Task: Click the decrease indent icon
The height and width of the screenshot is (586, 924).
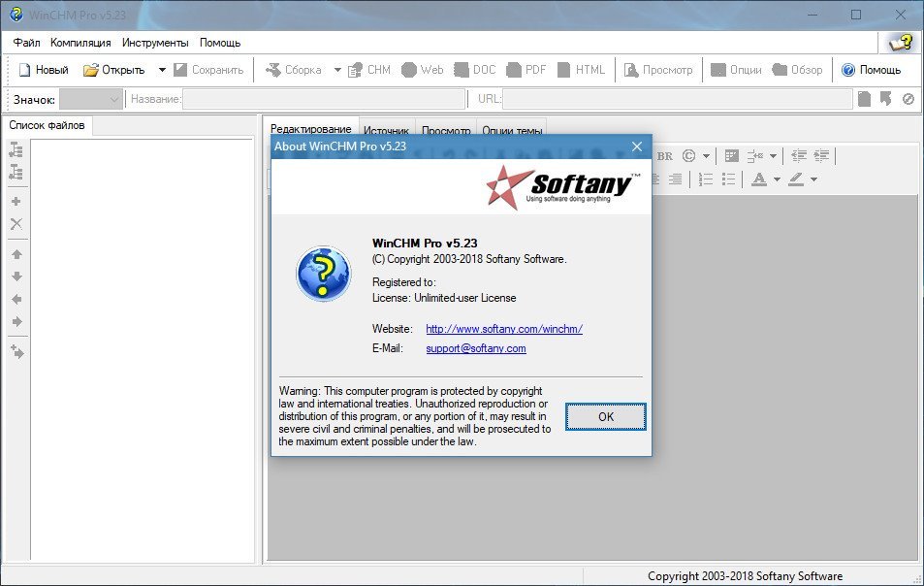Action: click(x=799, y=156)
